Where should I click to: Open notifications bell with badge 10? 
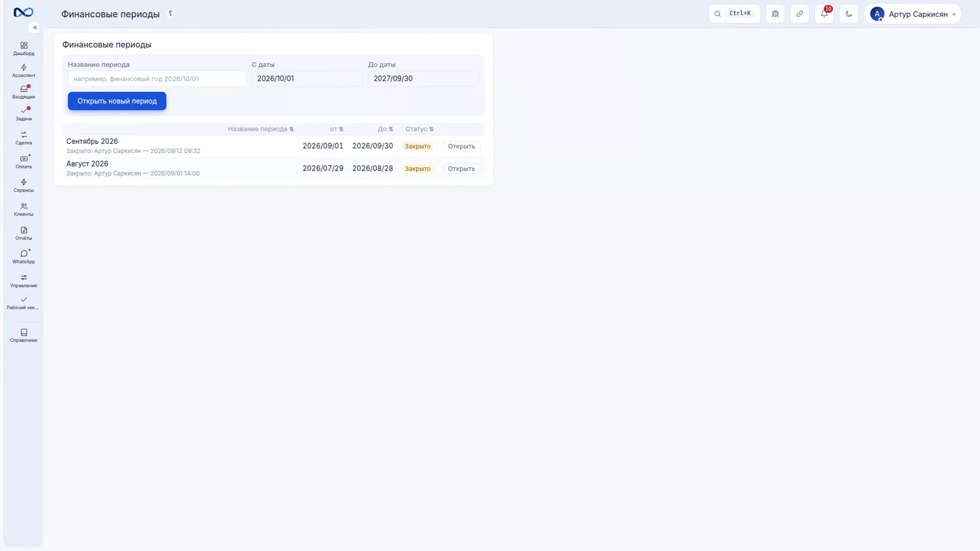point(824,13)
